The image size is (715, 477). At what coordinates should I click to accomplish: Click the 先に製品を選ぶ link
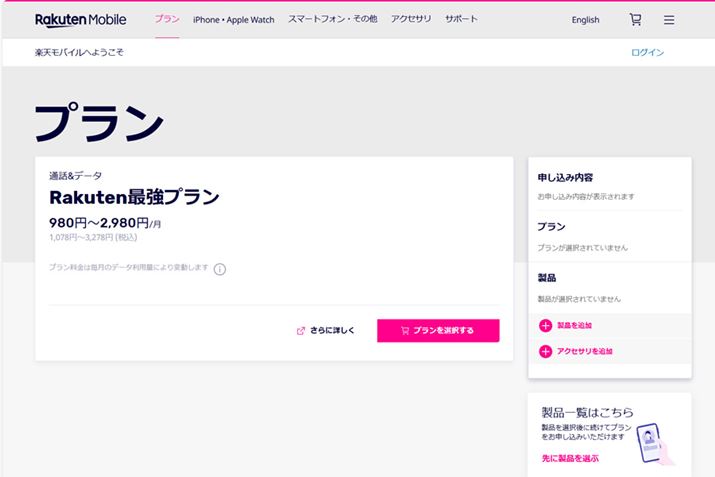[570, 458]
